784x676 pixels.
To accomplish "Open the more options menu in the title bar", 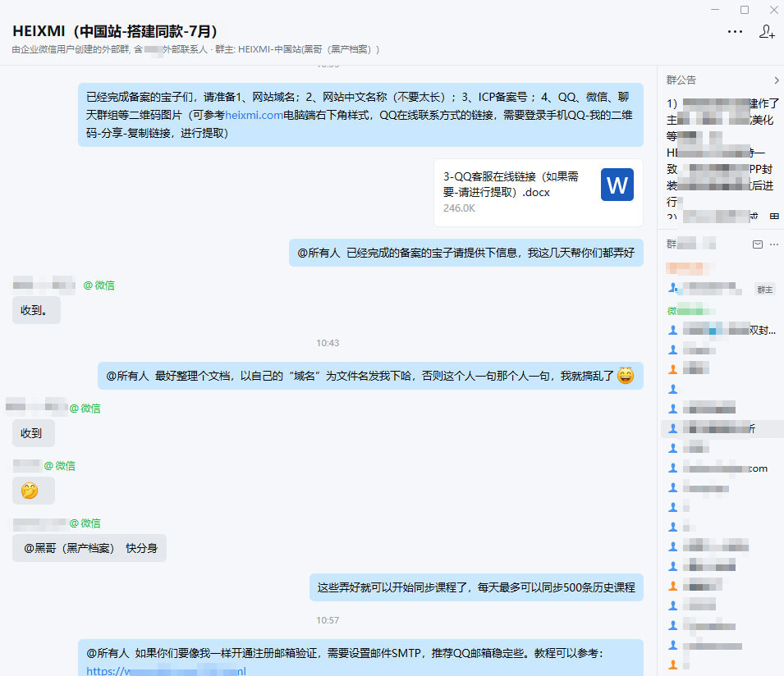I will point(736,30).
